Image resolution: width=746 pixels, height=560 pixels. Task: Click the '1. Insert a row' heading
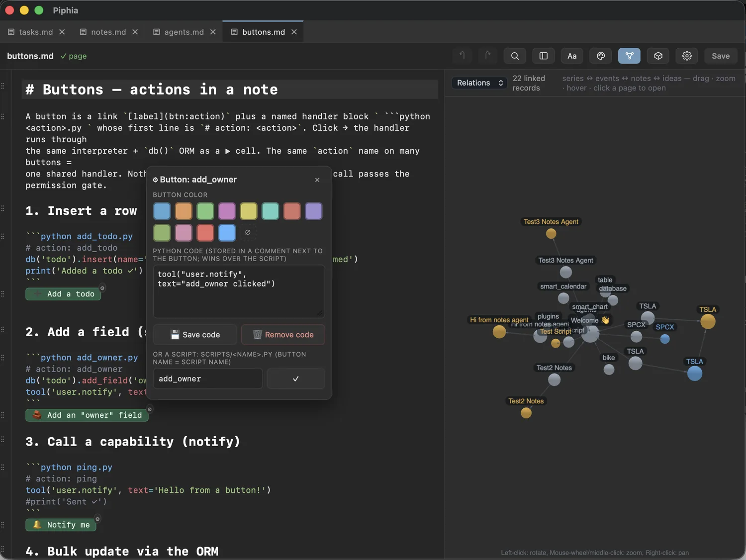(81, 211)
